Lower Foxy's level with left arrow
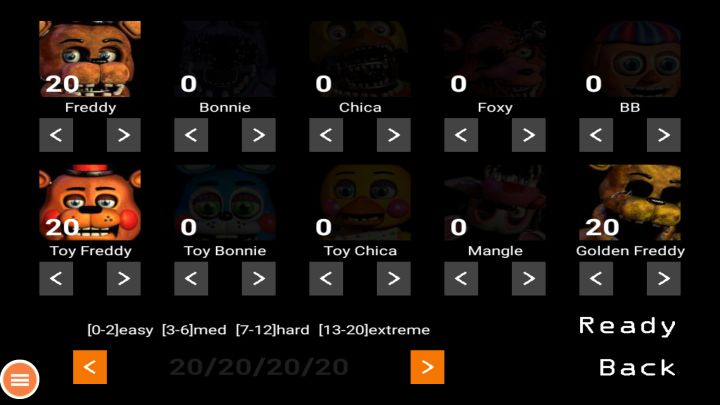 click(461, 135)
